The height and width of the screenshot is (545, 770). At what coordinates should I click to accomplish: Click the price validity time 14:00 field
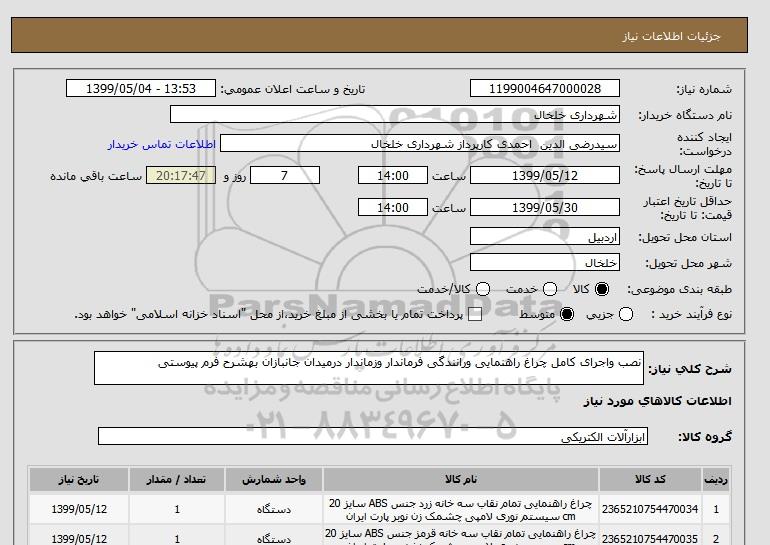[393, 207]
